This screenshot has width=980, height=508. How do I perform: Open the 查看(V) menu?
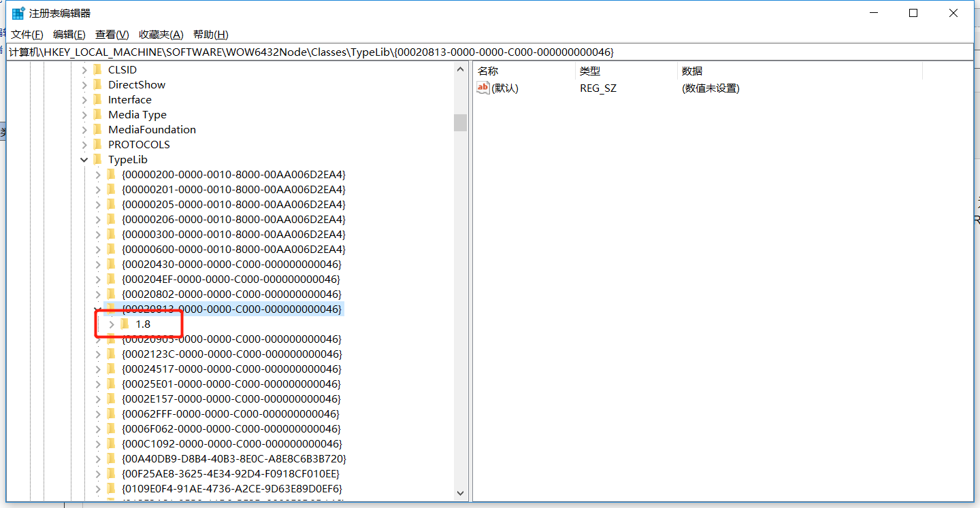112,35
